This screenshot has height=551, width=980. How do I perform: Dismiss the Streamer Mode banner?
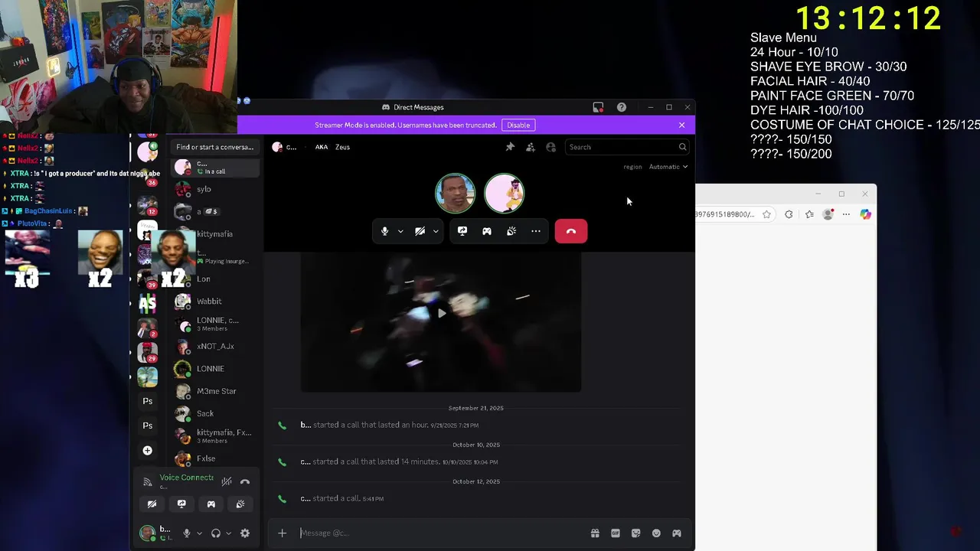[x=681, y=125]
